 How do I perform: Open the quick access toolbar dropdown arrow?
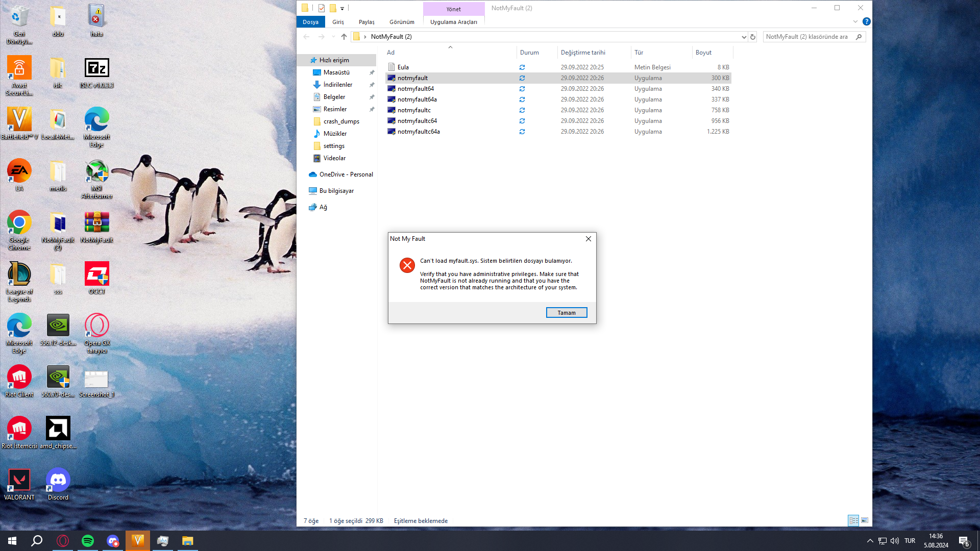click(342, 8)
